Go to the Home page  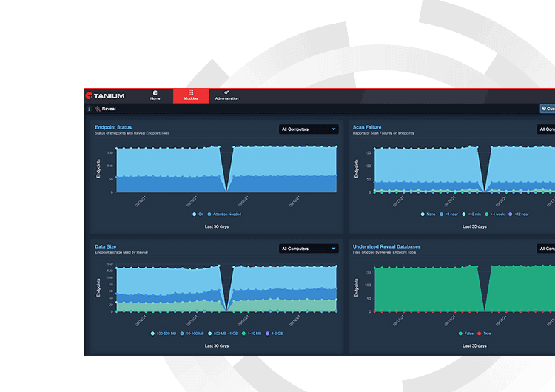pos(155,95)
